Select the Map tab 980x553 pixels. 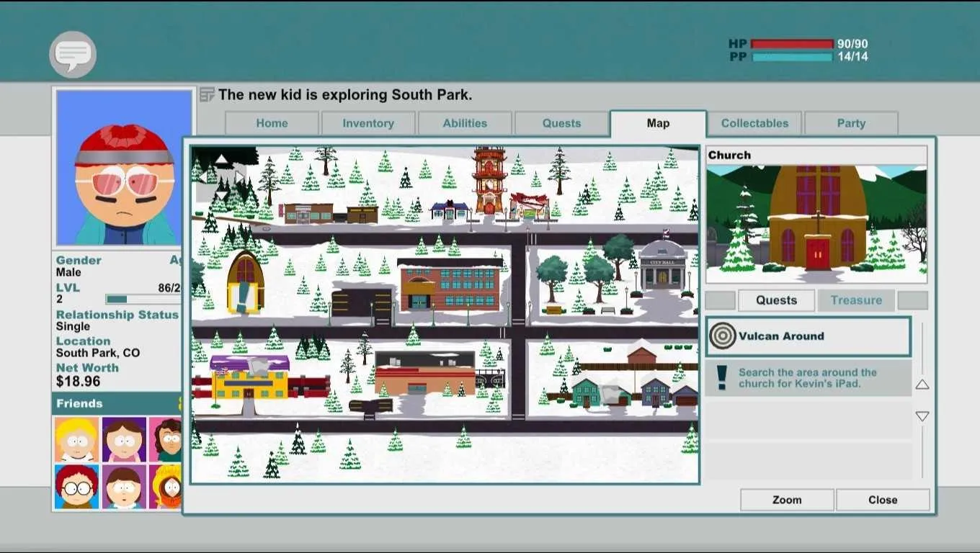658,123
